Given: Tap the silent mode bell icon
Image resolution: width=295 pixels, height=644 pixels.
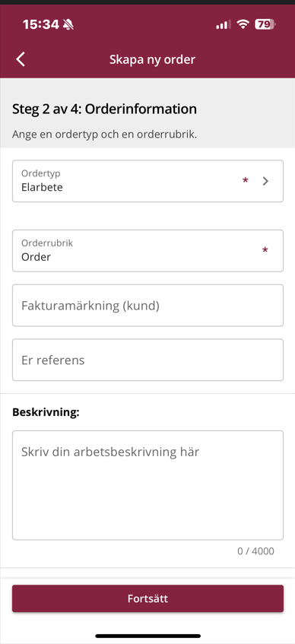Looking at the screenshot, I should pos(68,24).
